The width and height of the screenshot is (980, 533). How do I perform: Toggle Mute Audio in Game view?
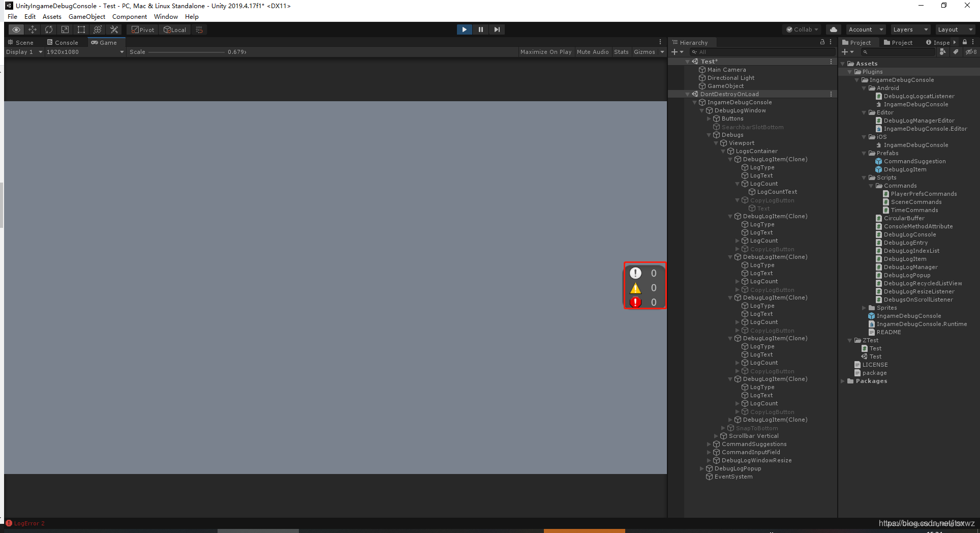(x=593, y=52)
